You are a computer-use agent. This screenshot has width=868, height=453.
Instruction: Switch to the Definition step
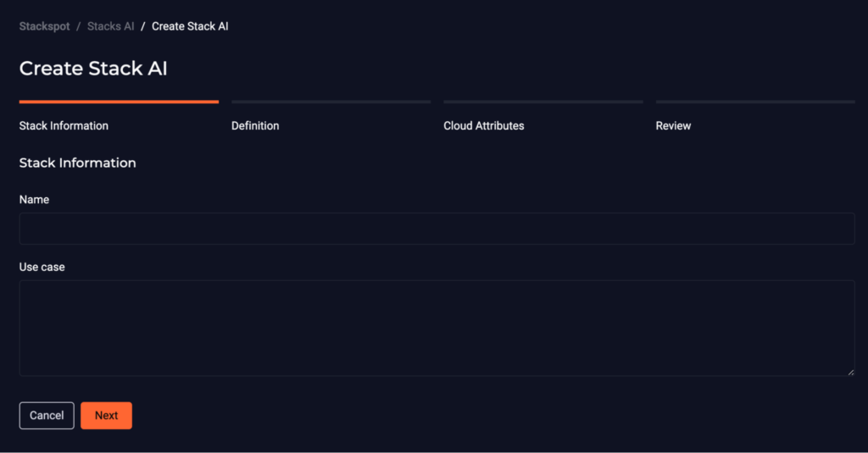pyautogui.click(x=255, y=125)
